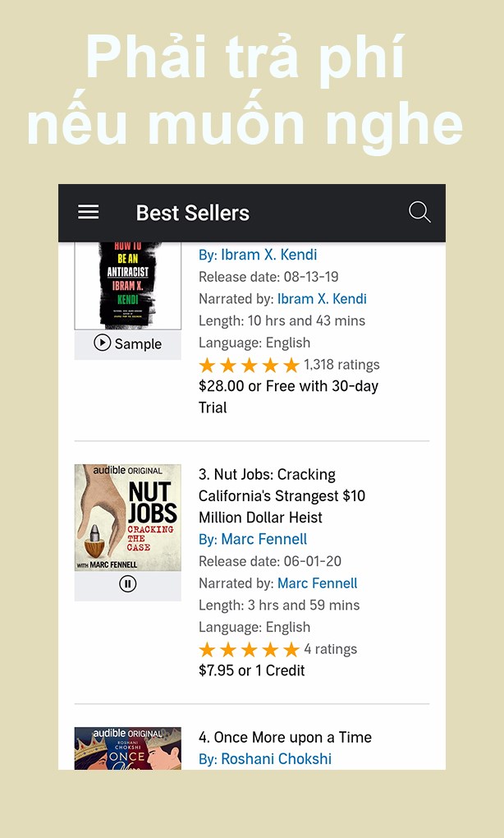Tap the Best Sellers header title
The image size is (504, 838).
click(193, 213)
